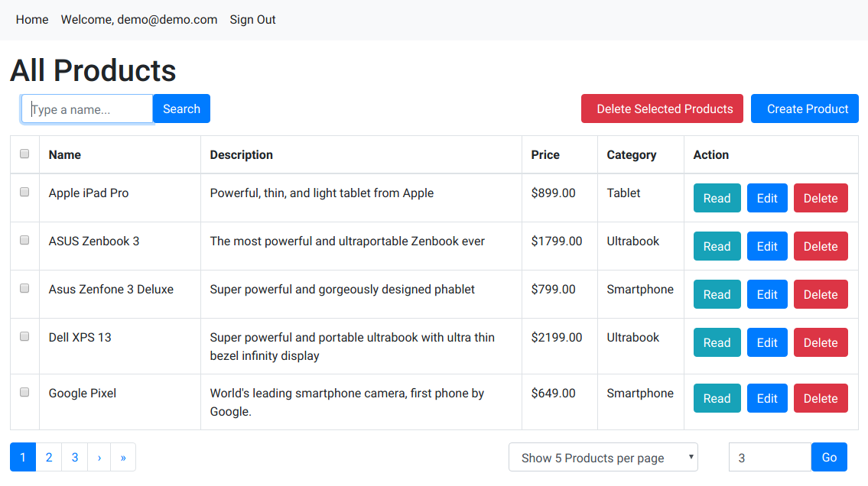Mark the Google Pixel row checkbox
Screen dimensions: 868x486
(24, 392)
